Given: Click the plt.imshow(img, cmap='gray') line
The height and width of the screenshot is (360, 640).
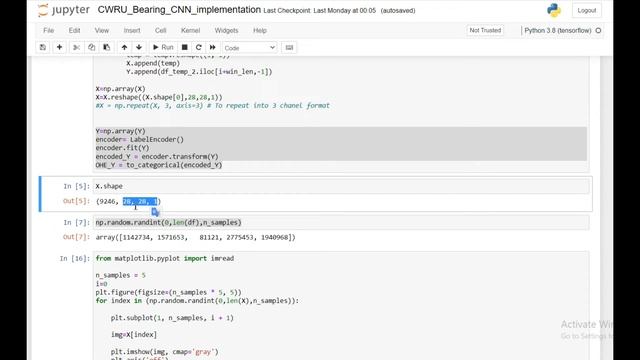Looking at the screenshot, I should (x=164, y=351).
